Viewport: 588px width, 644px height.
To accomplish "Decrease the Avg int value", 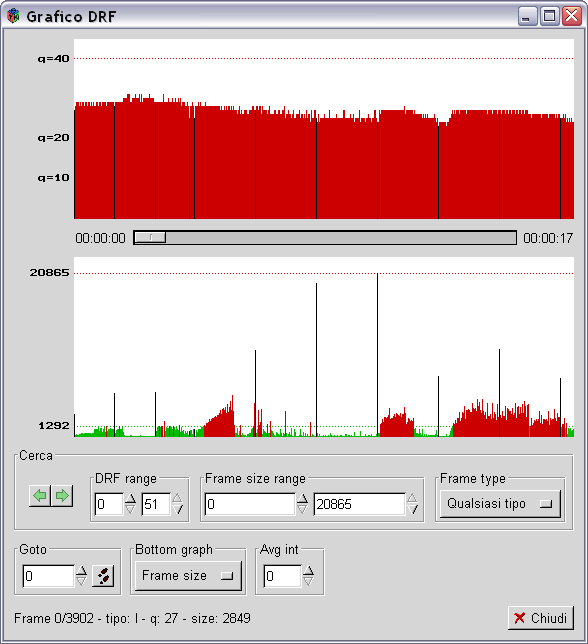I will coord(308,581).
